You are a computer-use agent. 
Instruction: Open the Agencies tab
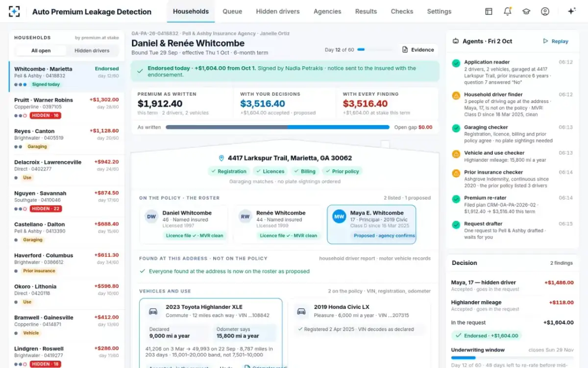327,11
